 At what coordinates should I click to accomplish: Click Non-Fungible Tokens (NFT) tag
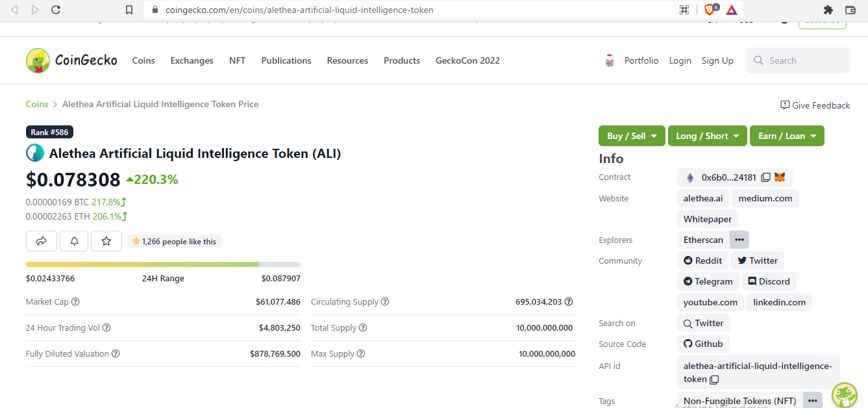click(739, 401)
